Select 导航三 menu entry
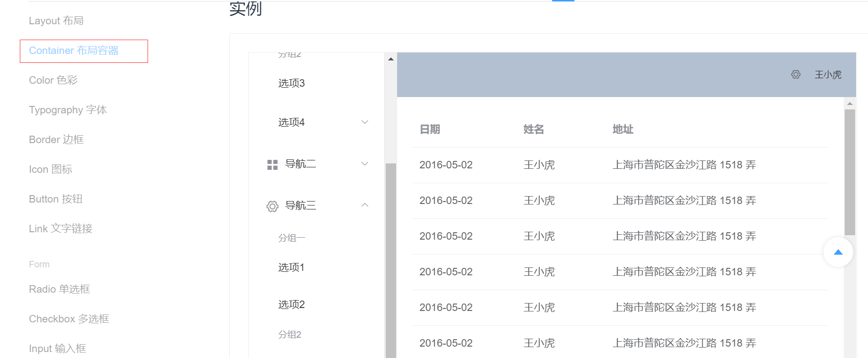The image size is (868, 358). pos(301,205)
